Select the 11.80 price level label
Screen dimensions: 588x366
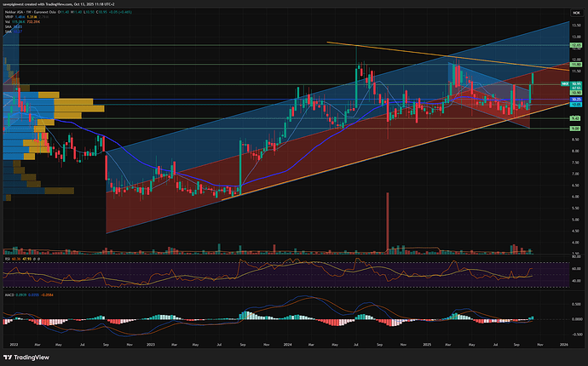(575, 65)
